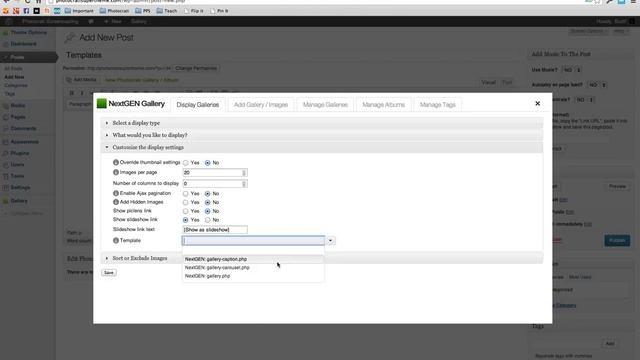
Task: Click the Images per page stepper arrows
Action: click(x=244, y=173)
